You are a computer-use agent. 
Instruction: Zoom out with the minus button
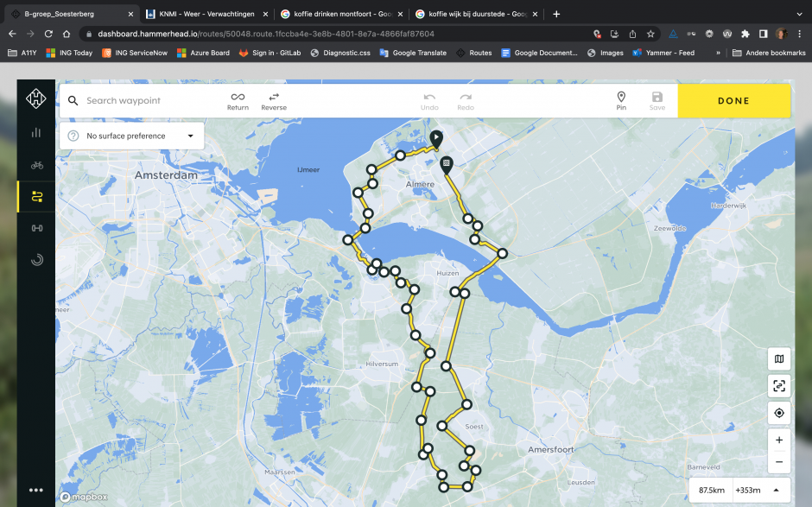pos(779,462)
